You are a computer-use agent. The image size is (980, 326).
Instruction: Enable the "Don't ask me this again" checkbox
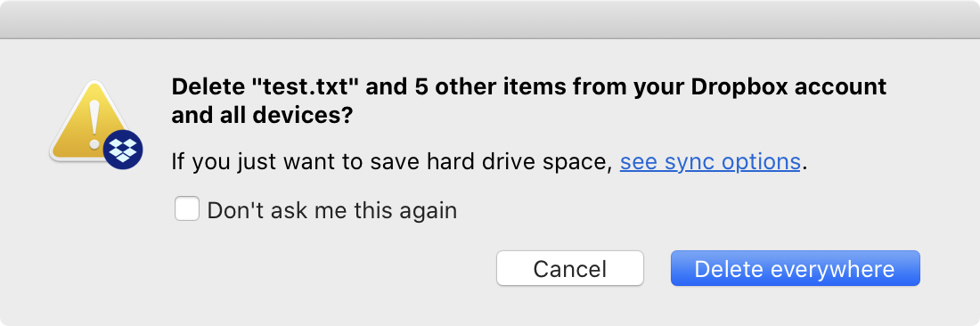click(187, 209)
